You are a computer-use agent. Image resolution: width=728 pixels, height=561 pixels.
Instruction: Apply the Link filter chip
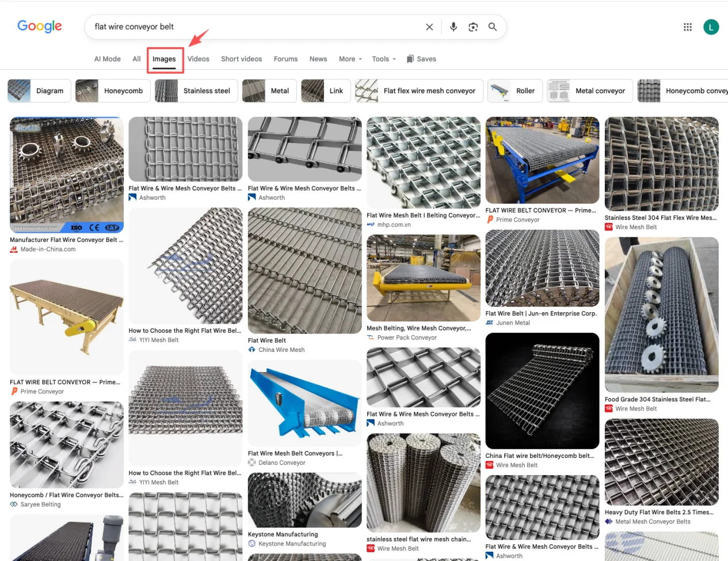326,91
